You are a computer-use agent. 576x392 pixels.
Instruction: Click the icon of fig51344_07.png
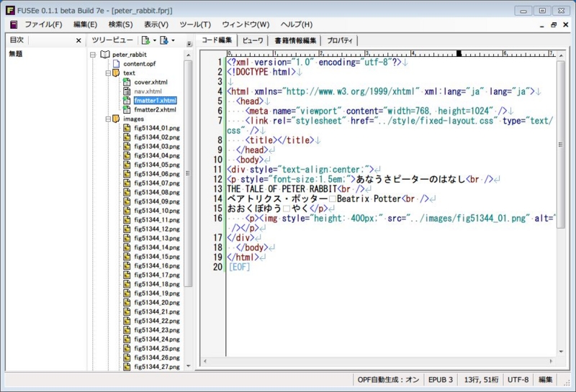coord(127,183)
